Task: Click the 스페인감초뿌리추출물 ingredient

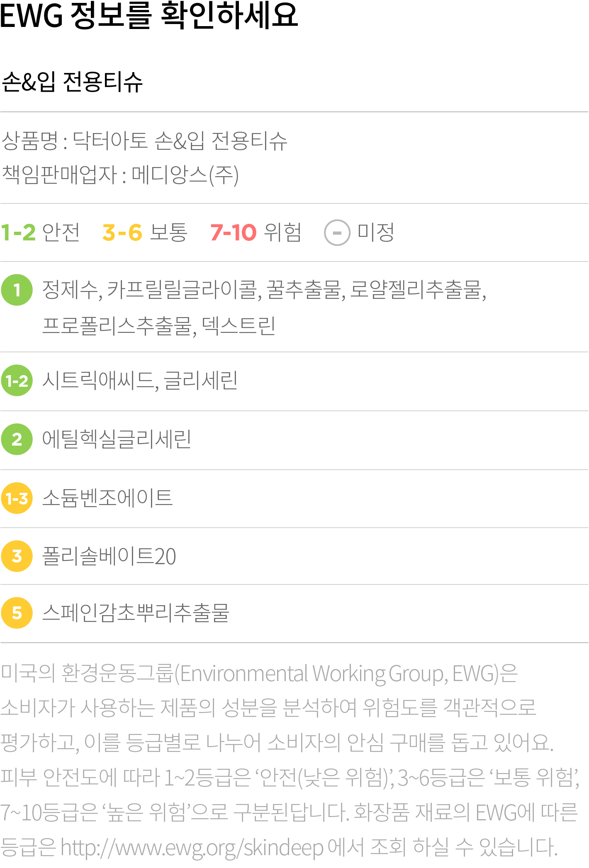Action: tap(136, 613)
